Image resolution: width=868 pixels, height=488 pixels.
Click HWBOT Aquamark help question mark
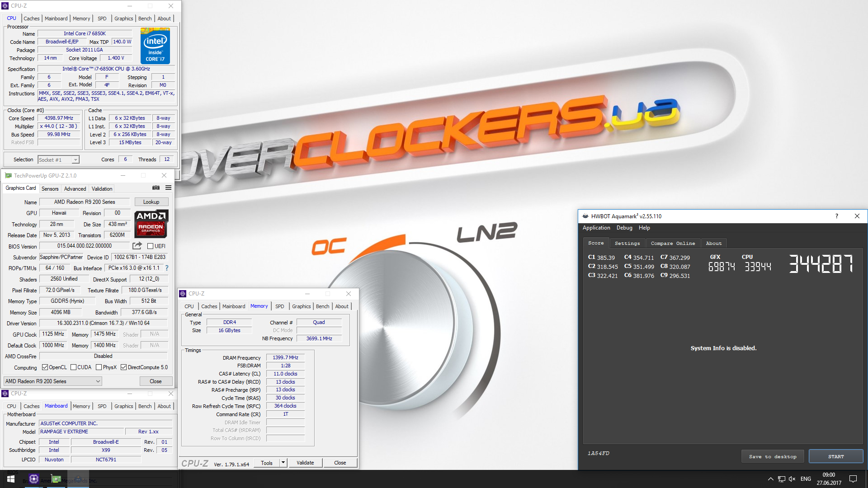[836, 216]
